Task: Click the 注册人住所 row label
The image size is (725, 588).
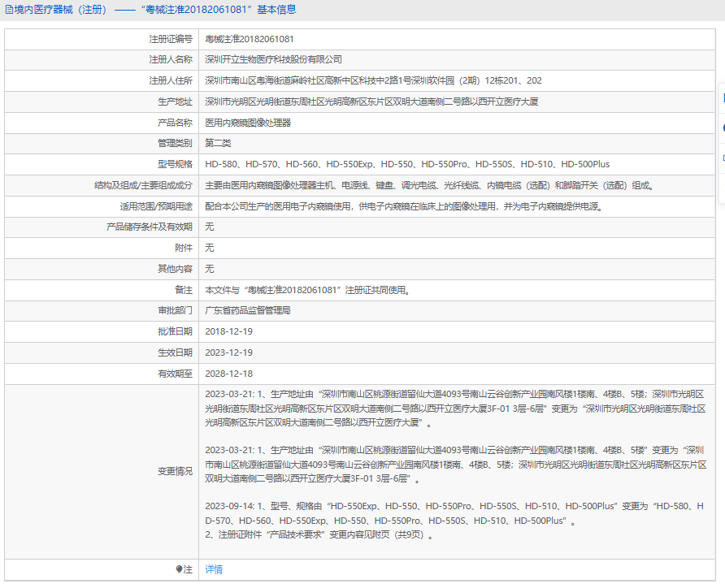Action: 171,81
